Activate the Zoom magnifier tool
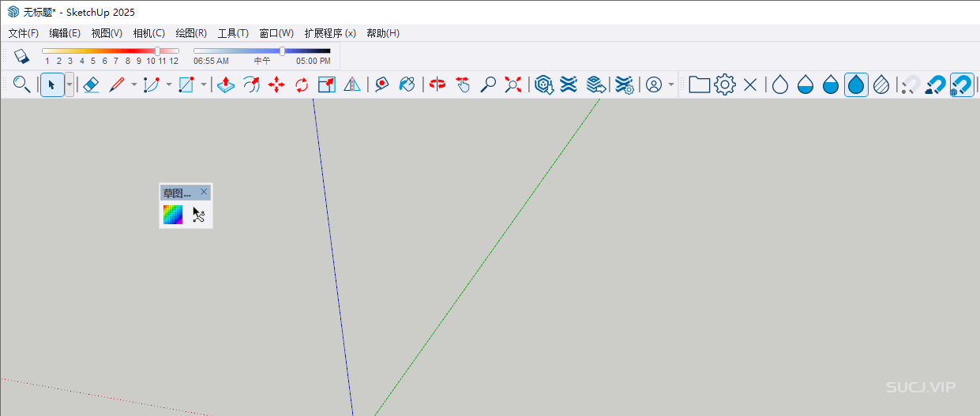 (x=488, y=84)
